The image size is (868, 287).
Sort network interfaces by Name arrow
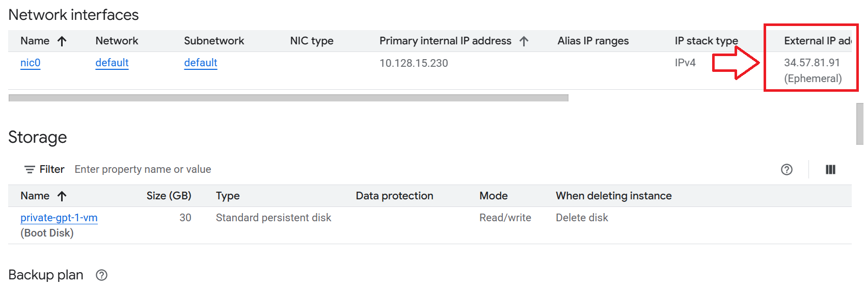62,41
